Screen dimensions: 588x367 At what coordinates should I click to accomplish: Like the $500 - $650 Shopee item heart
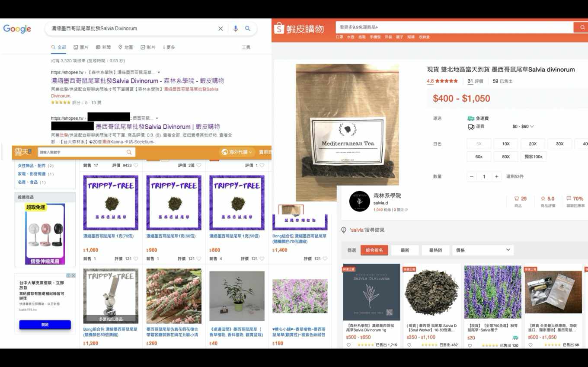348,345
